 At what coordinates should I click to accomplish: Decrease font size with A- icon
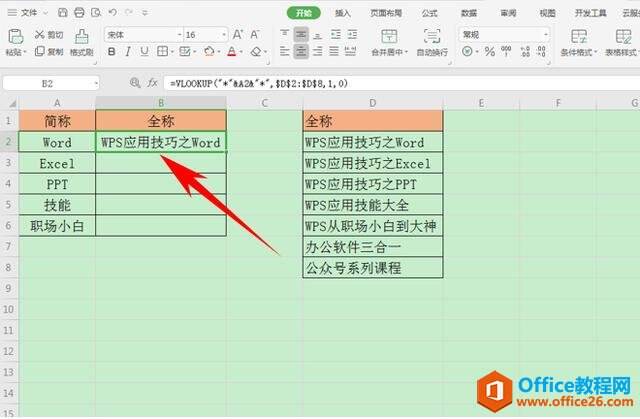click(255, 35)
